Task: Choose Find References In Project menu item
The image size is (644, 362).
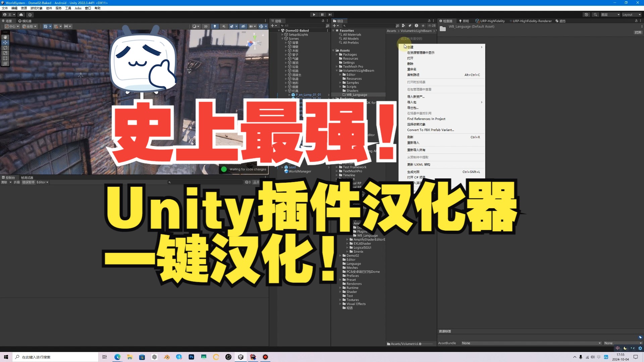Action: (426, 119)
